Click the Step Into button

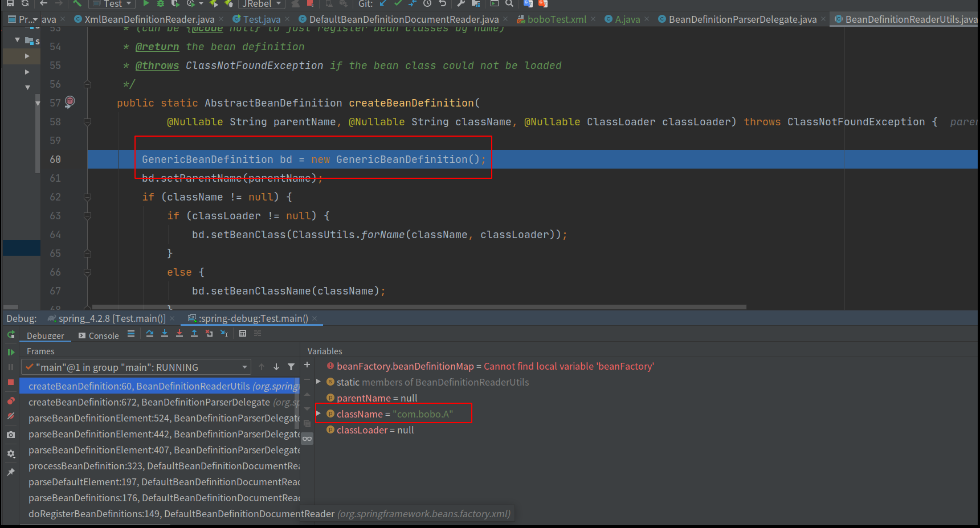click(x=165, y=334)
